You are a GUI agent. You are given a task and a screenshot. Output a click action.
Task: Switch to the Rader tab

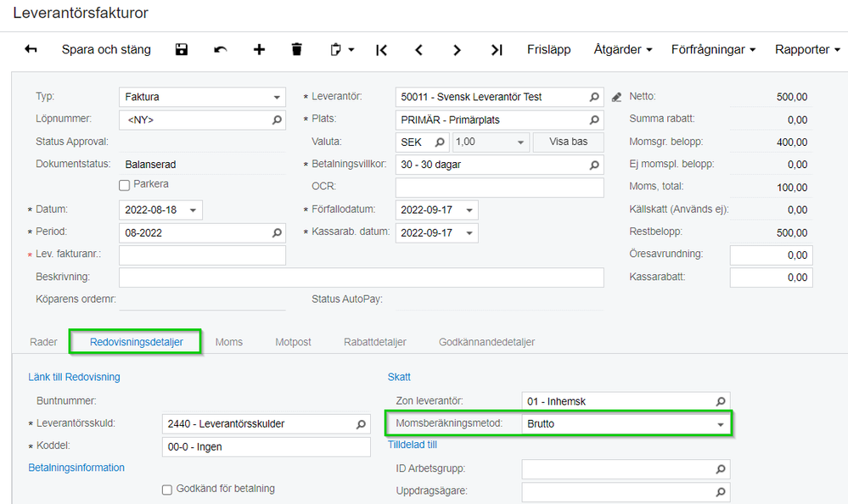[x=43, y=342]
